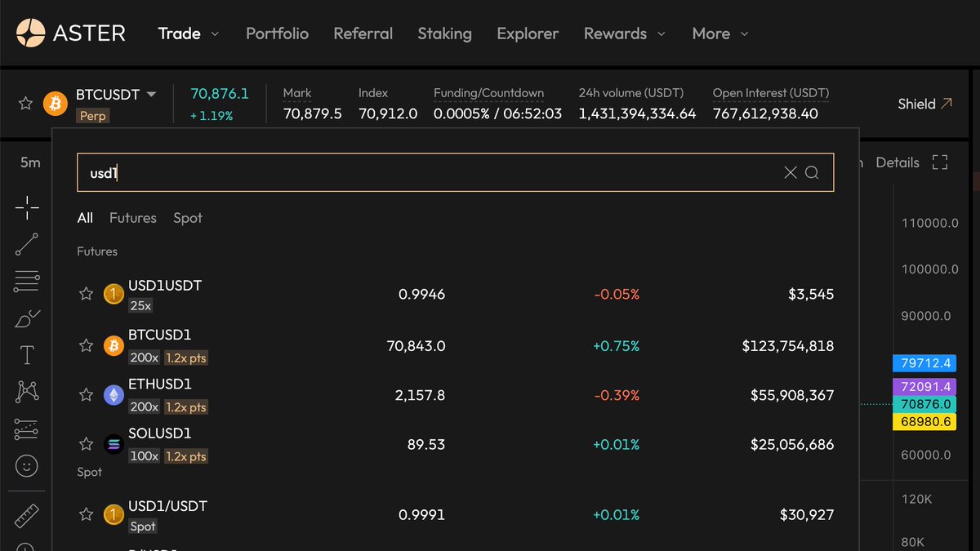This screenshot has width=980, height=551.
Task: Click the 72091.4 purple price label
Action: (924, 387)
